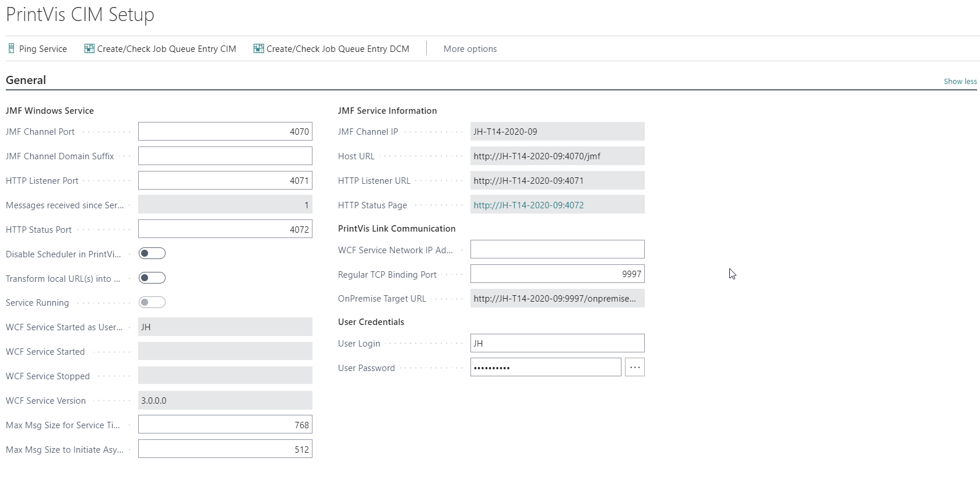Click the Service Running toggle
The width and height of the screenshot is (980, 486).
pos(152,302)
